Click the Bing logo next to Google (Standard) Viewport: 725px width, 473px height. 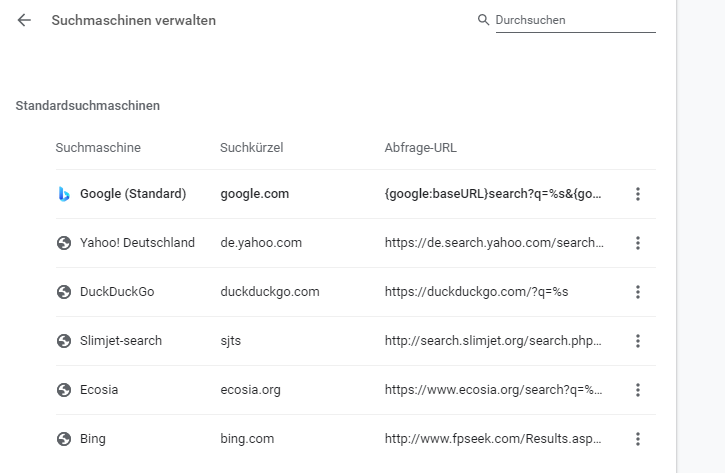pyautogui.click(x=64, y=194)
